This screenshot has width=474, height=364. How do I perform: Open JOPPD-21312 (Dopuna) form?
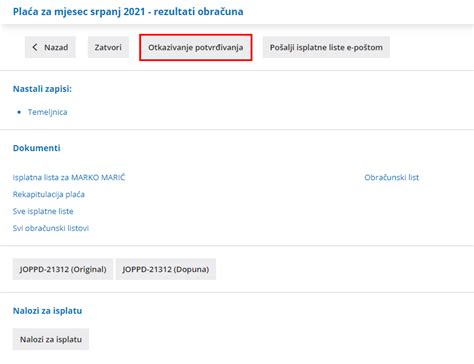click(x=166, y=269)
